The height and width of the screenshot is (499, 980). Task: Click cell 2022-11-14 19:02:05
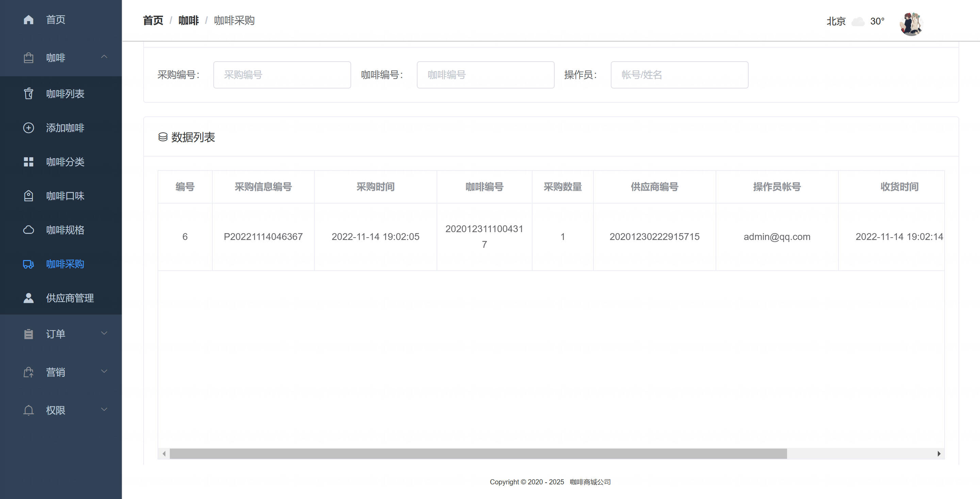click(375, 237)
